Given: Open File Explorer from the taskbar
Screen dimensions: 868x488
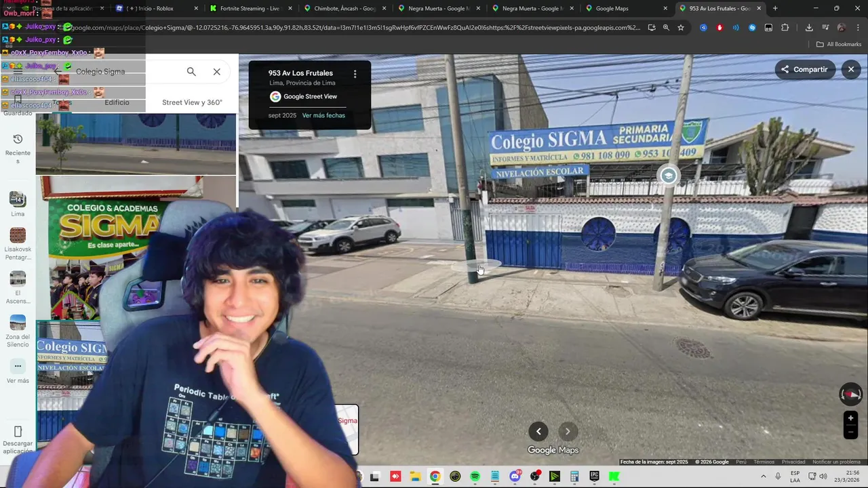Looking at the screenshot, I should [414, 476].
